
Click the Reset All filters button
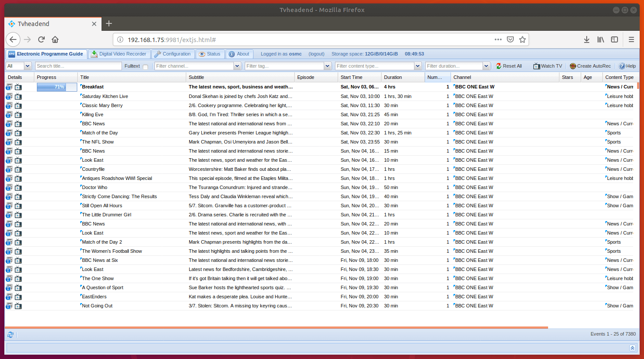[509, 66]
